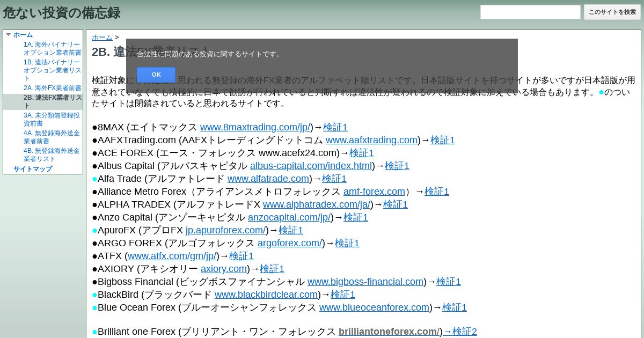Open albus-capital.com/index.html link
Viewport: 644px width, 338px height.
311,166
